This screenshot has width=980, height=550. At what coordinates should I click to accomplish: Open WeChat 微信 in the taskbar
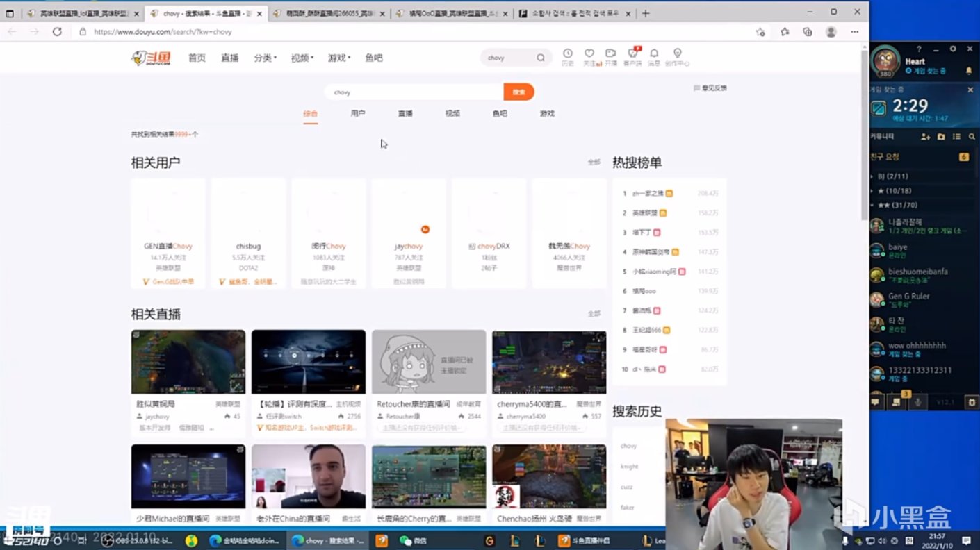click(413, 540)
